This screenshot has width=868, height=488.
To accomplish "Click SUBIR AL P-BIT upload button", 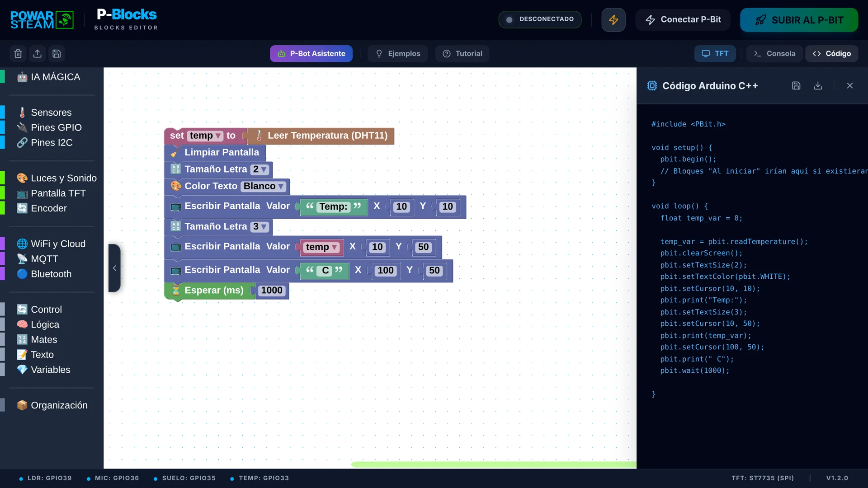I will pyautogui.click(x=799, y=20).
